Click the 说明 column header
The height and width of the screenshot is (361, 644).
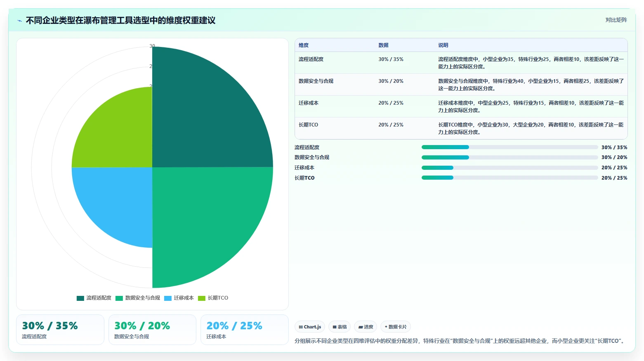(x=443, y=45)
